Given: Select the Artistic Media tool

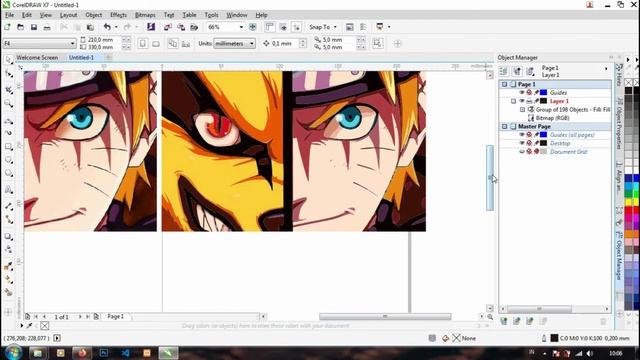Looking at the screenshot, I should 9,133.
